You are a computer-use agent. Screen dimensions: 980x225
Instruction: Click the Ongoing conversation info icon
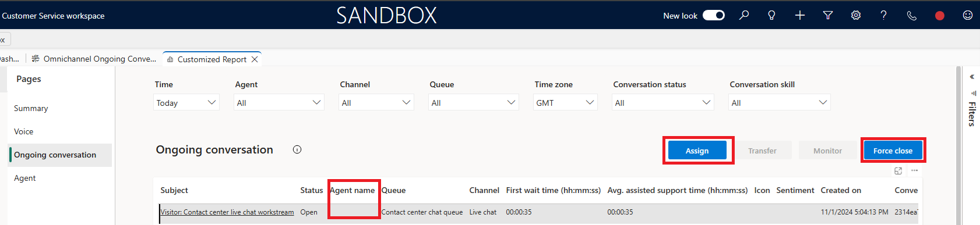click(x=297, y=149)
